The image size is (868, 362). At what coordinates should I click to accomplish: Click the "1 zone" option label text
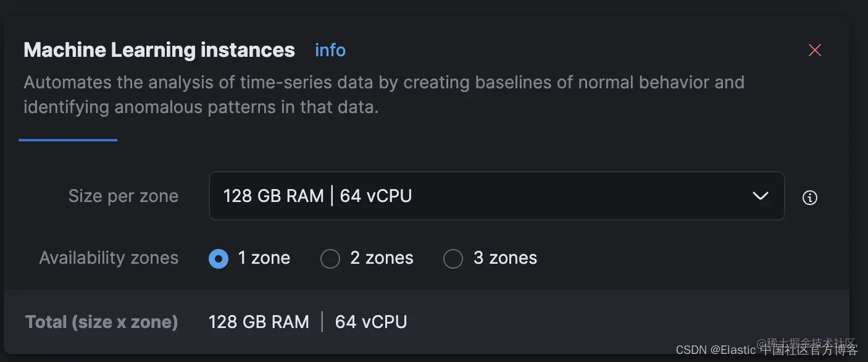point(264,258)
